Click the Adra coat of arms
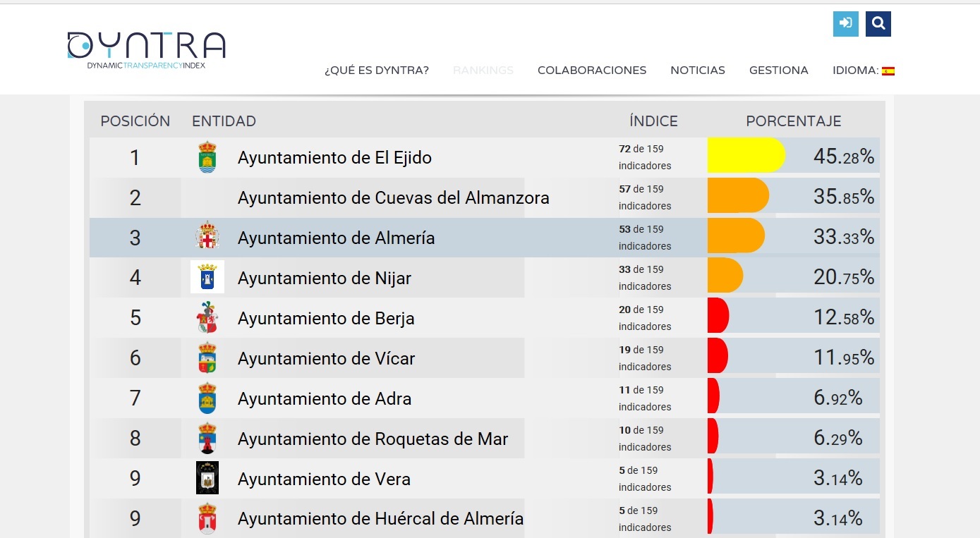 [x=207, y=398]
